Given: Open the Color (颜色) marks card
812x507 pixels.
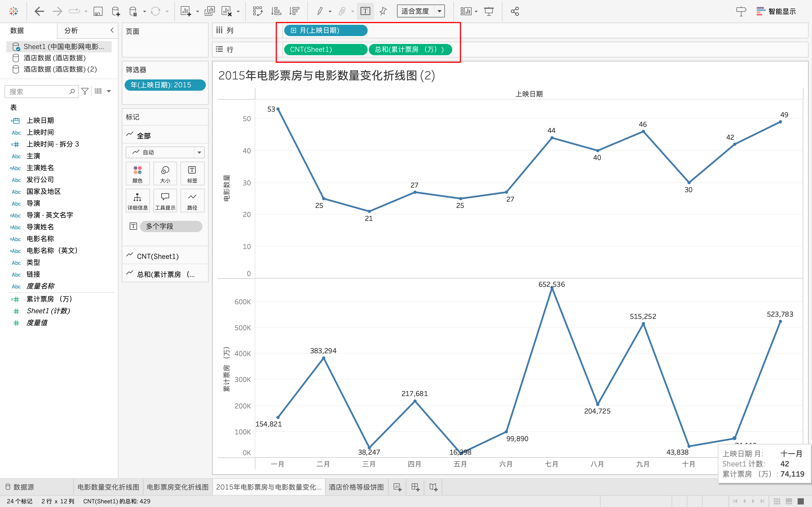Looking at the screenshot, I should (x=138, y=173).
